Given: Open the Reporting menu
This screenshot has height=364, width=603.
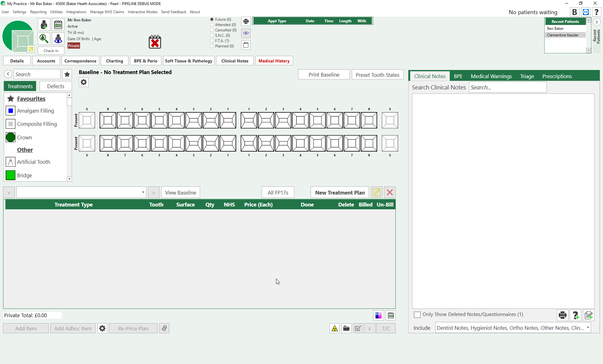Looking at the screenshot, I should [38, 12].
